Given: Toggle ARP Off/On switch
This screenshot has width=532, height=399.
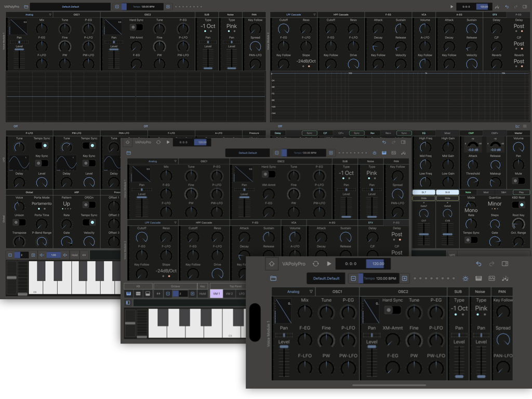Looking at the screenshot, I should pyautogui.click(x=89, y=205).
